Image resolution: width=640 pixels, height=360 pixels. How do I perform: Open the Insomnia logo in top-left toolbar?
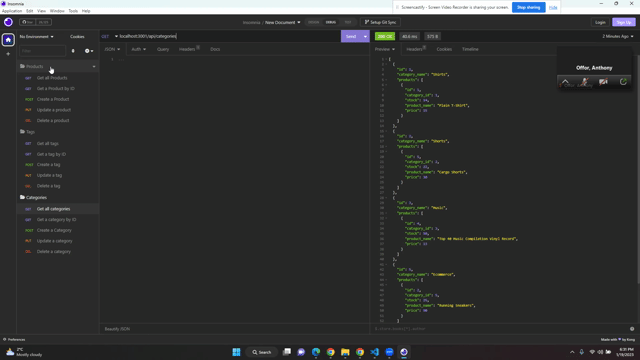(x=8, y=22)
